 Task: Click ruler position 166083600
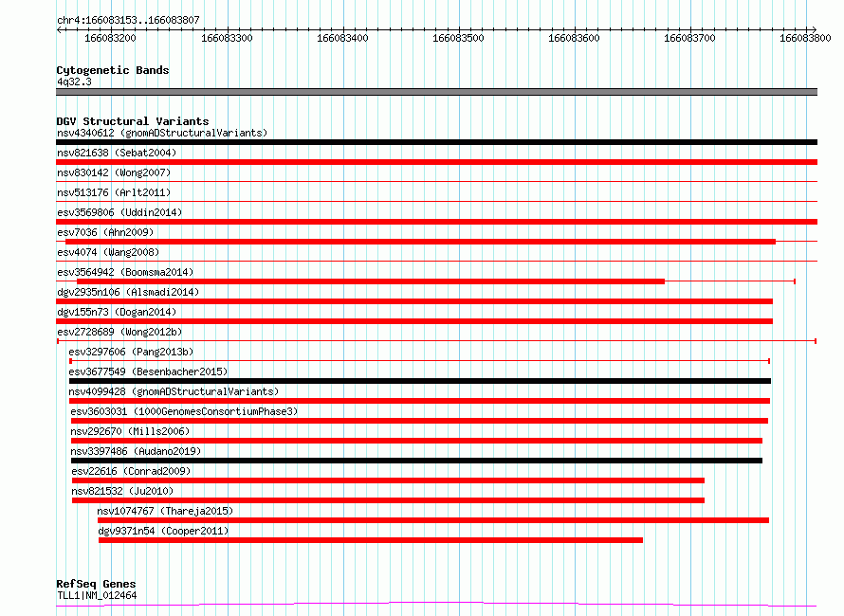[574, 38]
